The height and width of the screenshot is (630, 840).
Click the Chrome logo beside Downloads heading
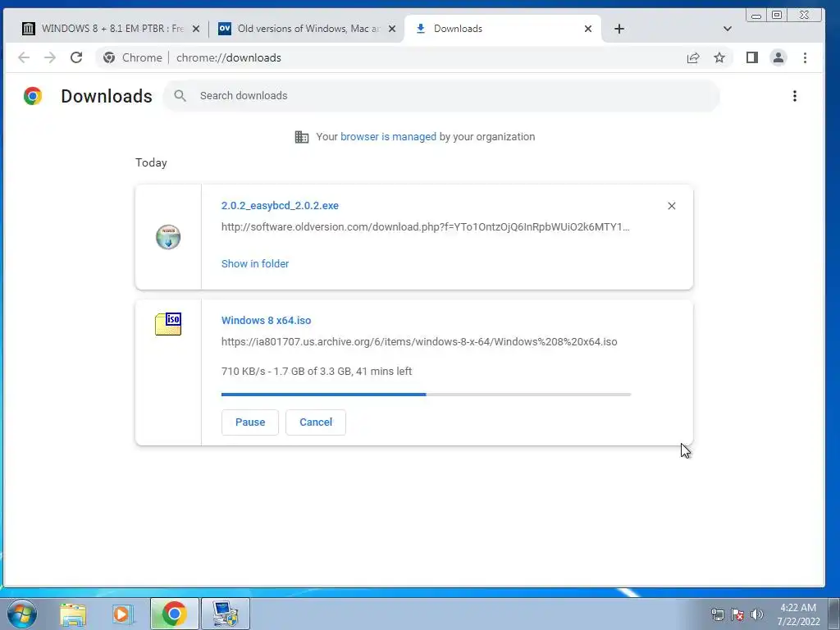click(33, 96)
